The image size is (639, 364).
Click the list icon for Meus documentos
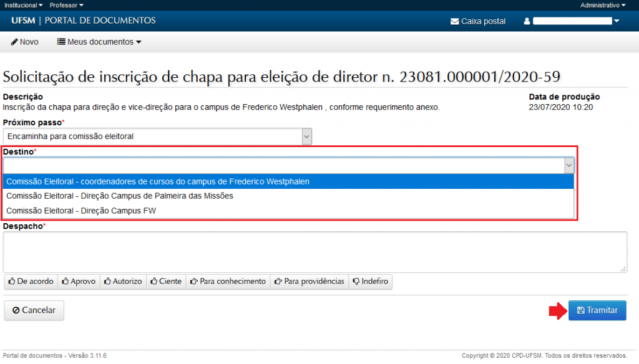[61, 42]
